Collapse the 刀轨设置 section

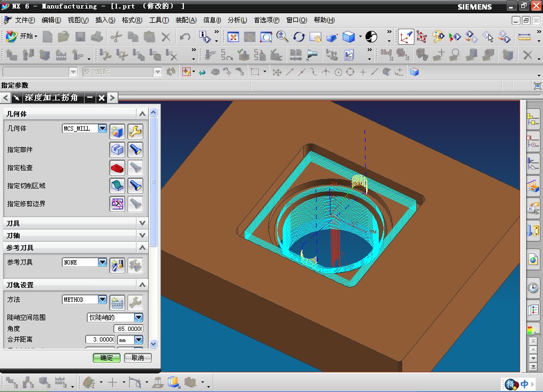pos(142,285)
